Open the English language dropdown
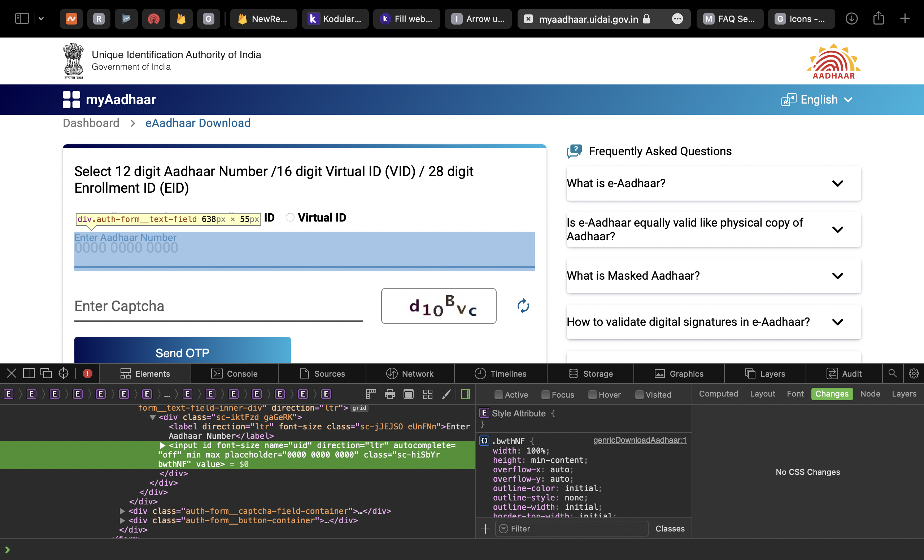 point(818,99)
